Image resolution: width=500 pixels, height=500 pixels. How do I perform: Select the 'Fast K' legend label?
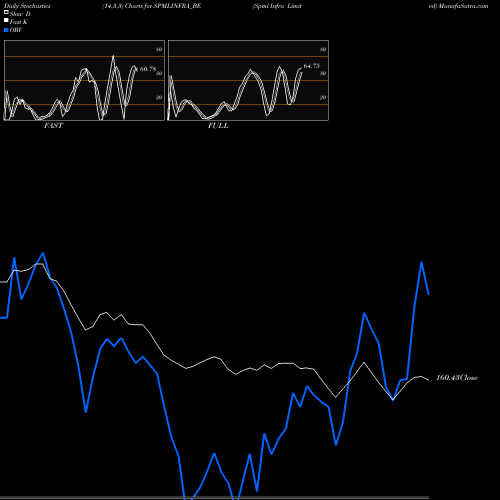point(18,22)
